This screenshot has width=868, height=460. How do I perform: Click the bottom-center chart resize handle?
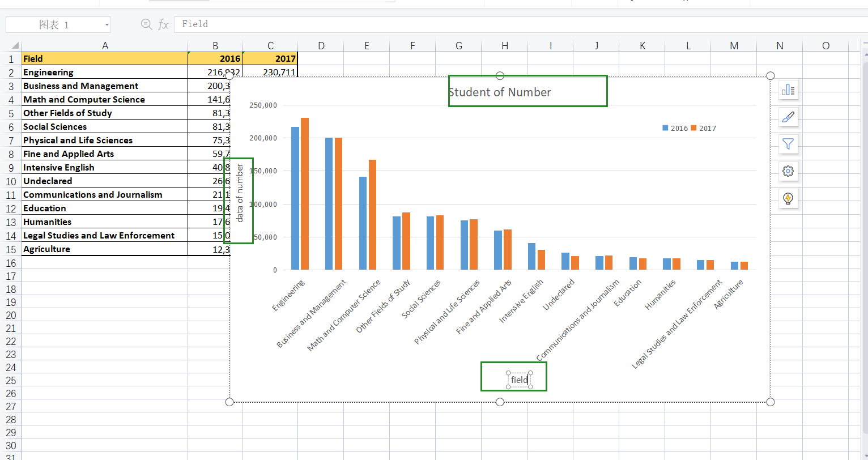[x=500, y=402]
